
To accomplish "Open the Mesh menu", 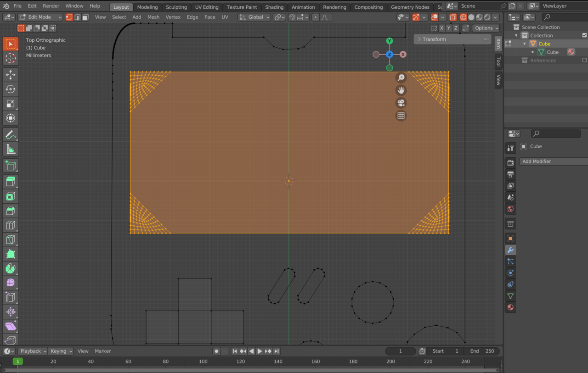I will [153, 17].
